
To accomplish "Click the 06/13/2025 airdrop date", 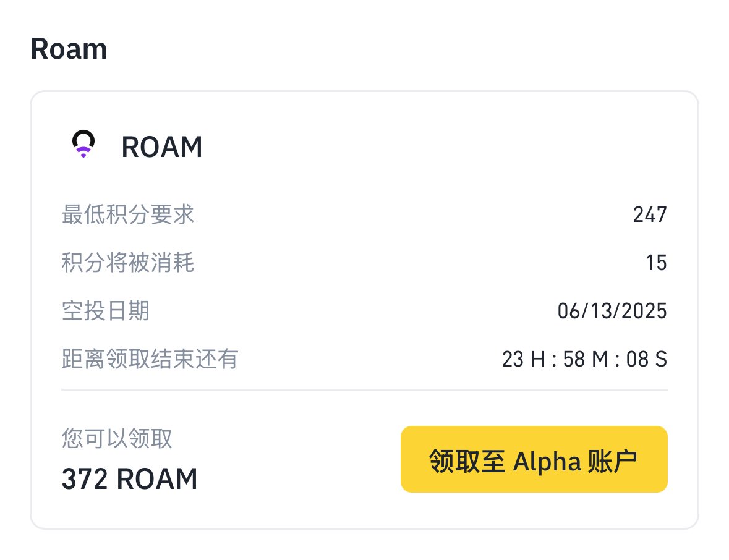I will click(x=612, y=311).
